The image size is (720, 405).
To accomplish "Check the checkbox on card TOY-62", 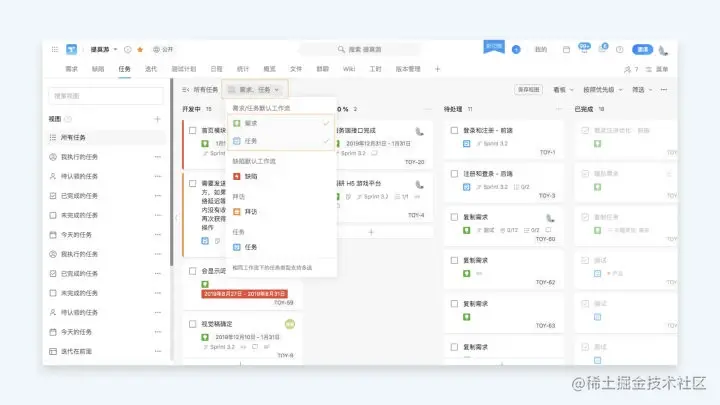I will click(455, 260).
